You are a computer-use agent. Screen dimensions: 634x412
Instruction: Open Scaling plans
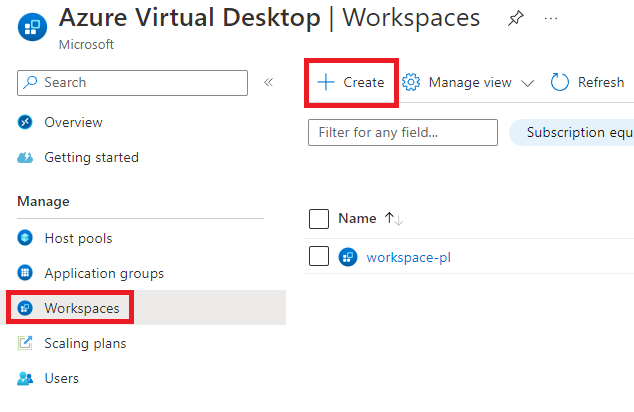pos(85,343)
